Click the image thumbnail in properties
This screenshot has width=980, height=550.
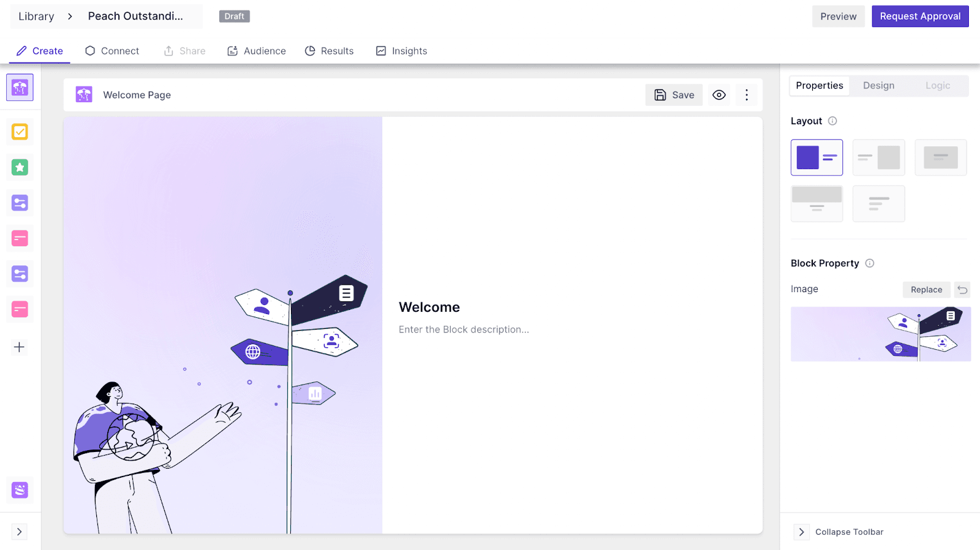881,334
